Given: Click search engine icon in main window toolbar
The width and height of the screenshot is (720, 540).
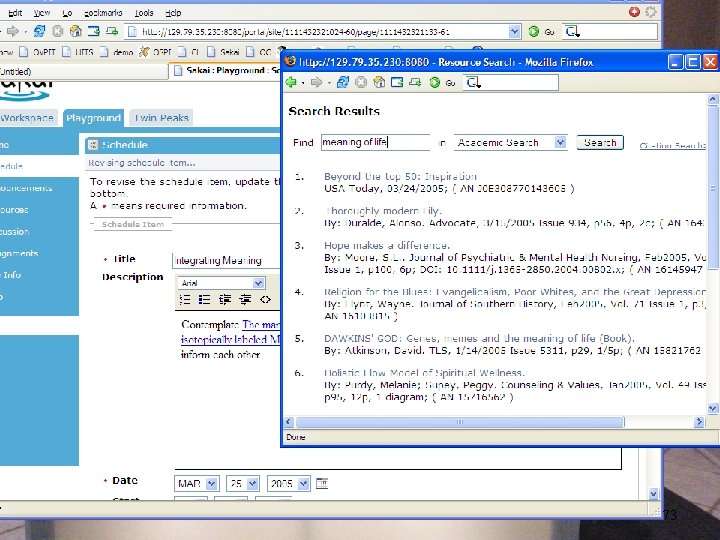Looking at the screenshot, I should point(572,31).
